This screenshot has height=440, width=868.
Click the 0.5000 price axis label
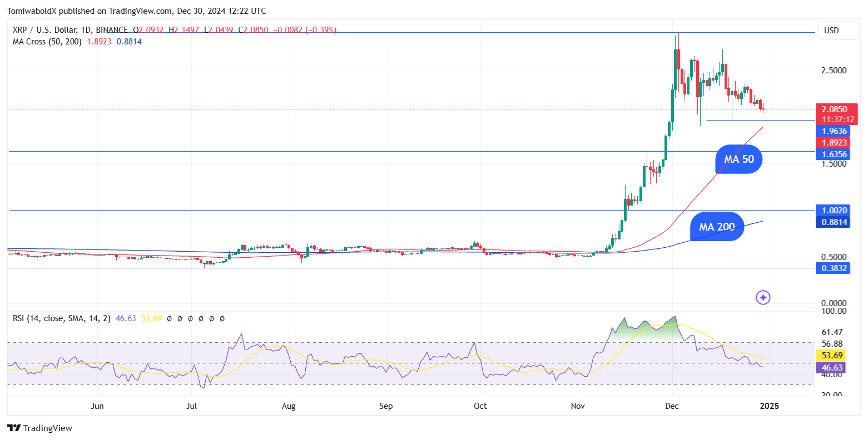834,257
